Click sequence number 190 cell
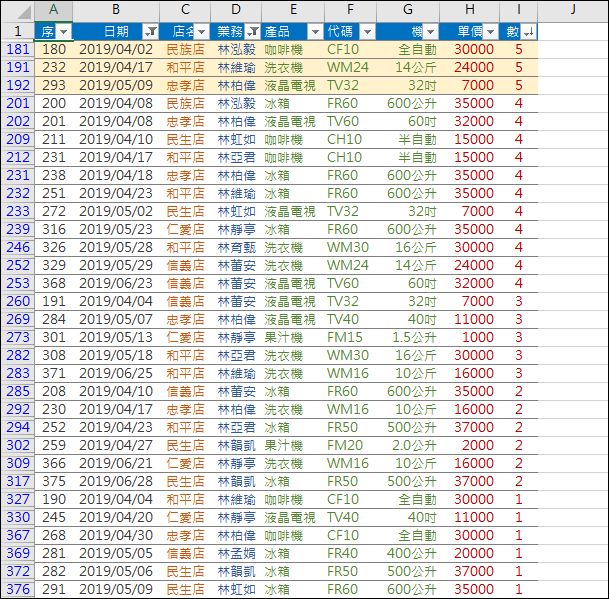609x599 pixels. (54, 499)
